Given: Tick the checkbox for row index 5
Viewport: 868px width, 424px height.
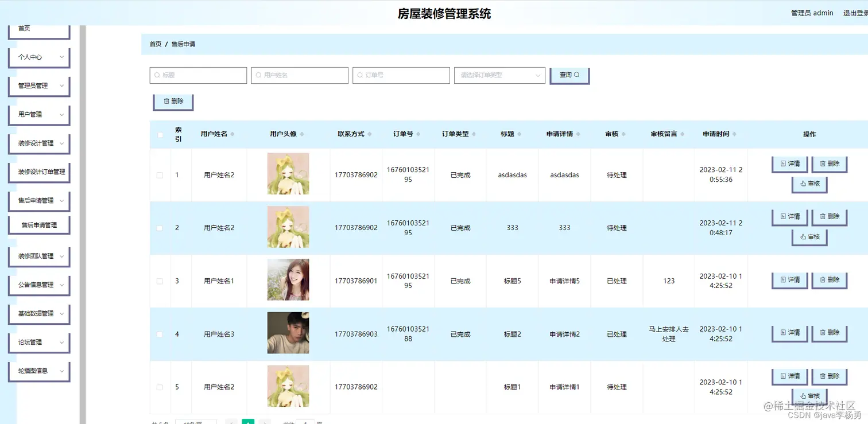Looking at the screenshot, I should click(160, 387).
